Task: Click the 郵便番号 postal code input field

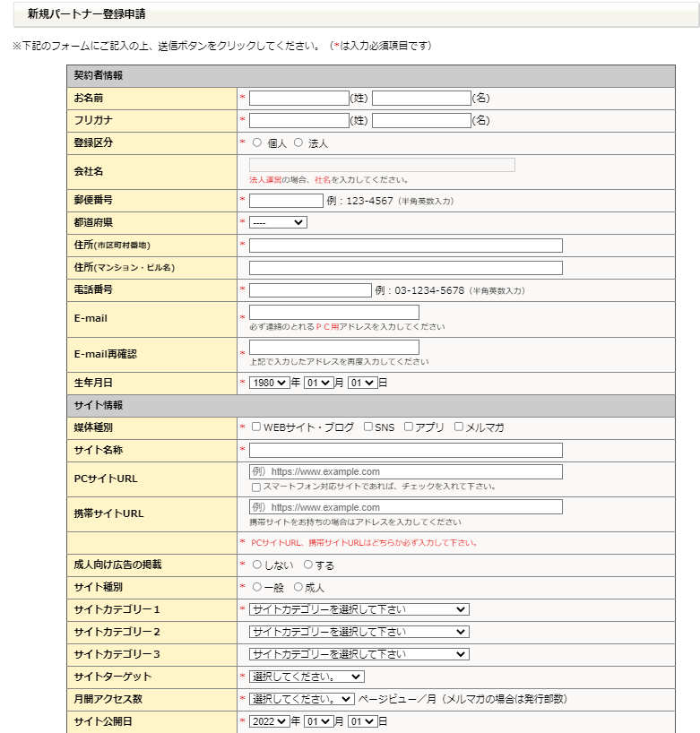Action: 286,201
